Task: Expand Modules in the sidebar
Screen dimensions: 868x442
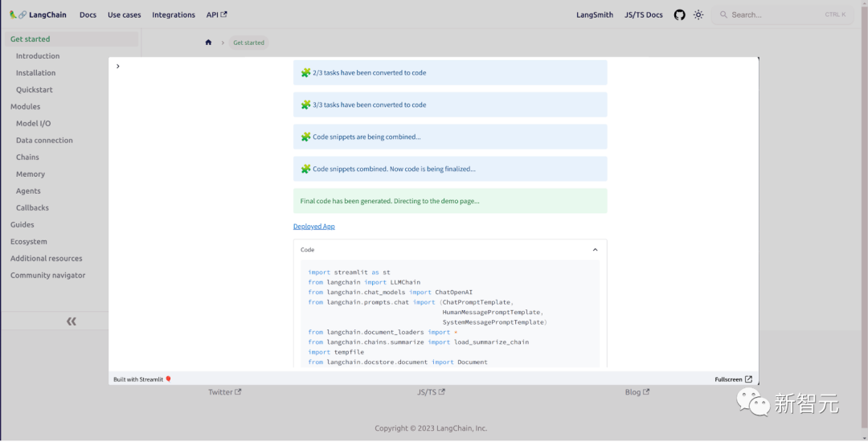Action: tap(26, 107)
